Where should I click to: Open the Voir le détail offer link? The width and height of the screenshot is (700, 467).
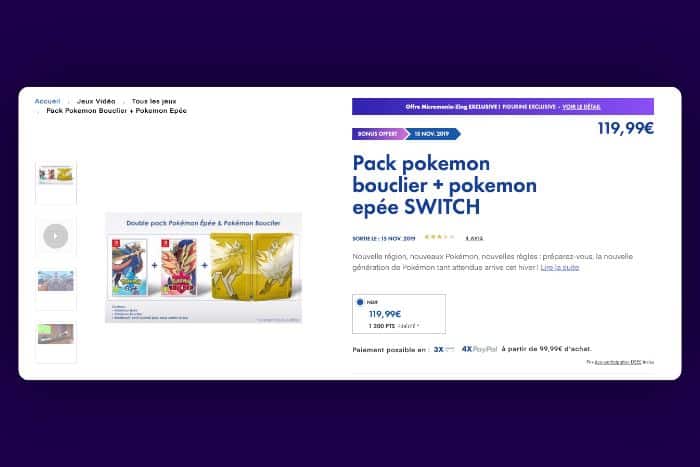[x=581, y=107]
